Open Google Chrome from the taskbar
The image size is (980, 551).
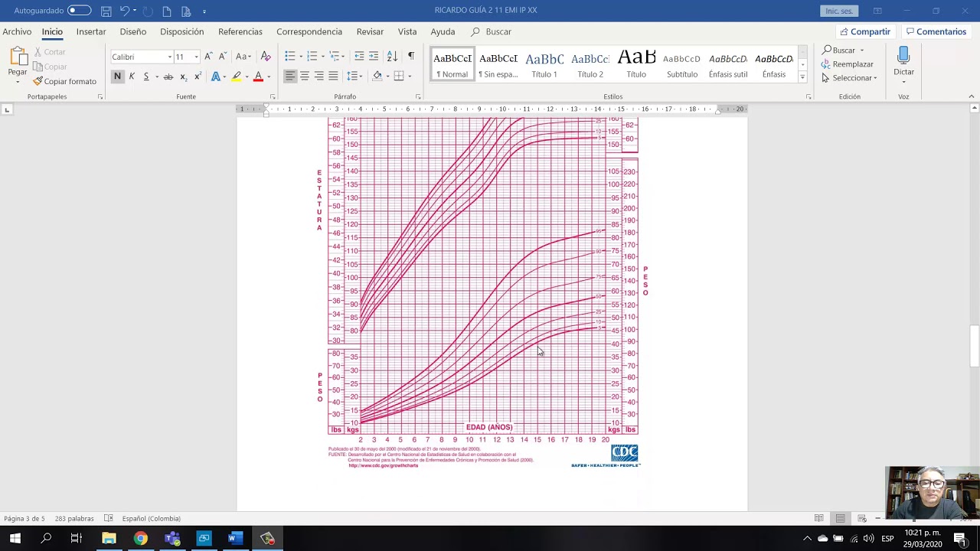pos(140,539)
